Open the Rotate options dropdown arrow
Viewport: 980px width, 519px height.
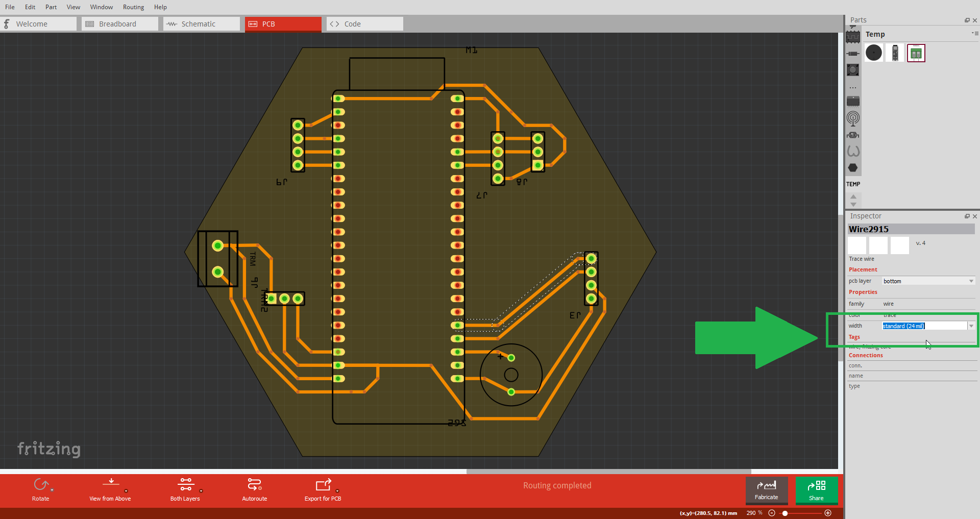click(52, 490)
